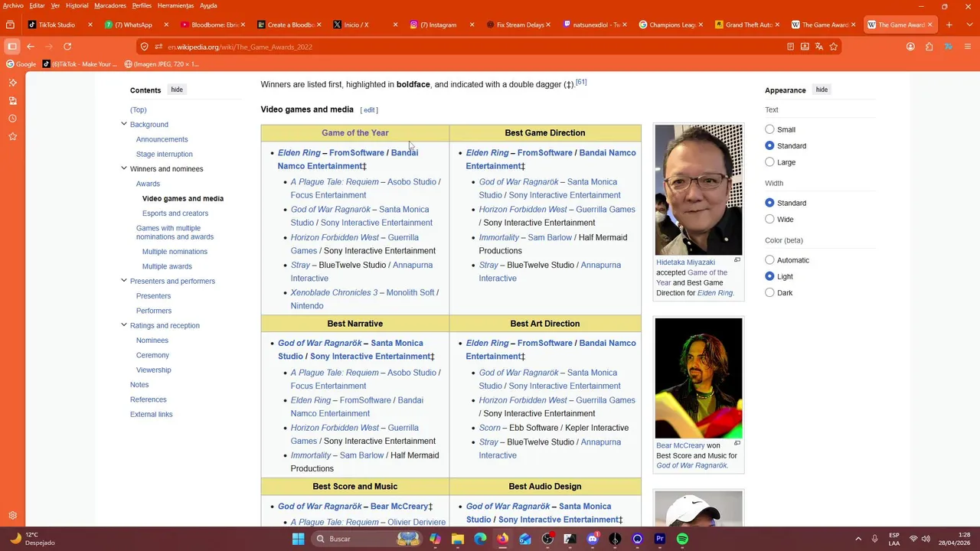Click Google bookmark in bookmarks bar
This screenshot has height=551, width=980.
click(21, 64)
